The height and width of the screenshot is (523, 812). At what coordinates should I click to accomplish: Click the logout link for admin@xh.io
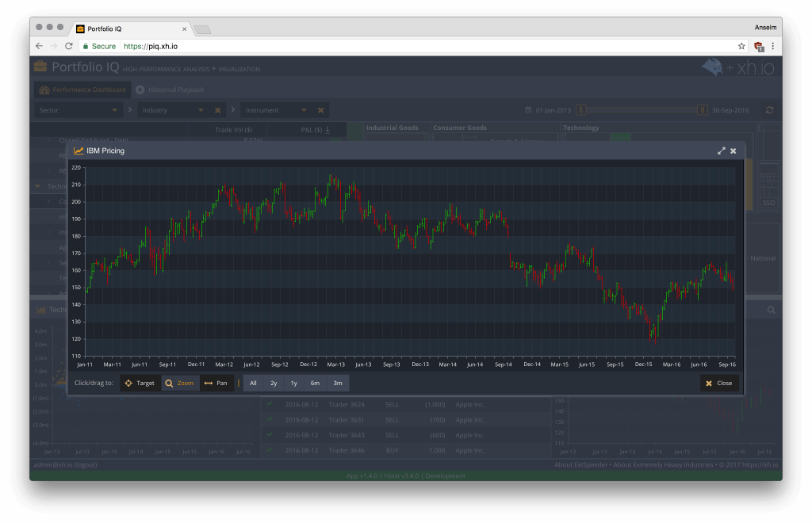(x=86, y=464)
